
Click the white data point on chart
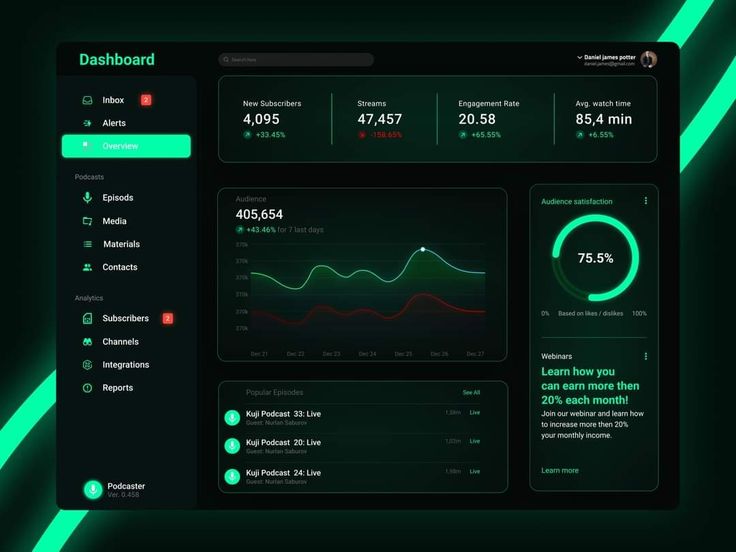[x=423, y=249]
